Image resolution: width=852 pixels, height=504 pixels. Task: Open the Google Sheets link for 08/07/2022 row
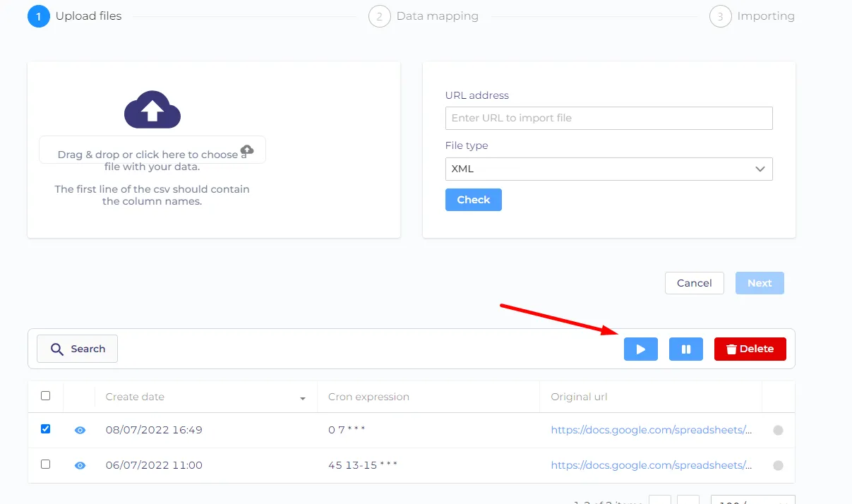point(652,430)
